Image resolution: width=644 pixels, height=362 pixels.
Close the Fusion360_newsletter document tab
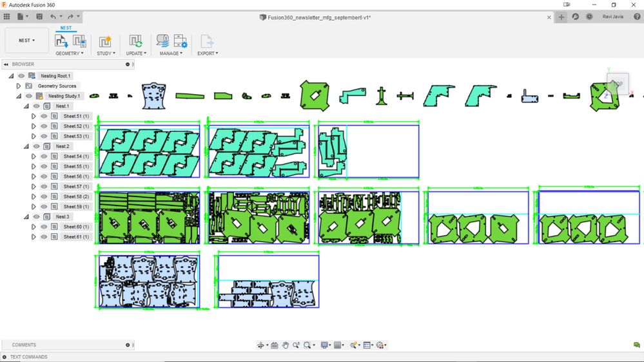point(549,17)
